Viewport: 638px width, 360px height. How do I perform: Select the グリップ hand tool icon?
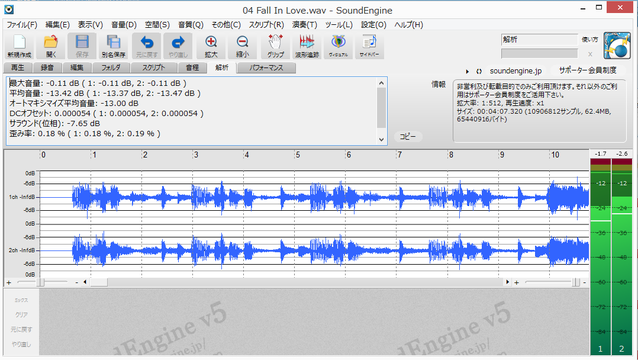pyautogui.click(x=275, y=46)
